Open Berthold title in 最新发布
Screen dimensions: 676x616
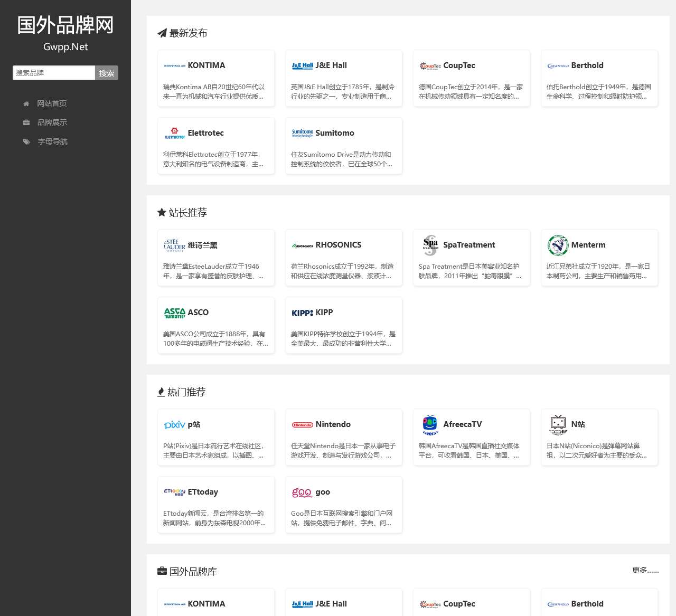pos(587,65)
